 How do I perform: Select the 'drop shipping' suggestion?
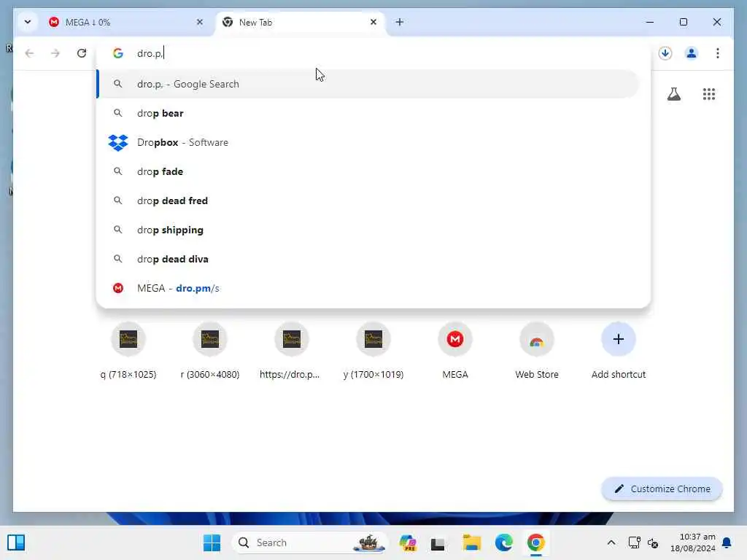point(368,230)
